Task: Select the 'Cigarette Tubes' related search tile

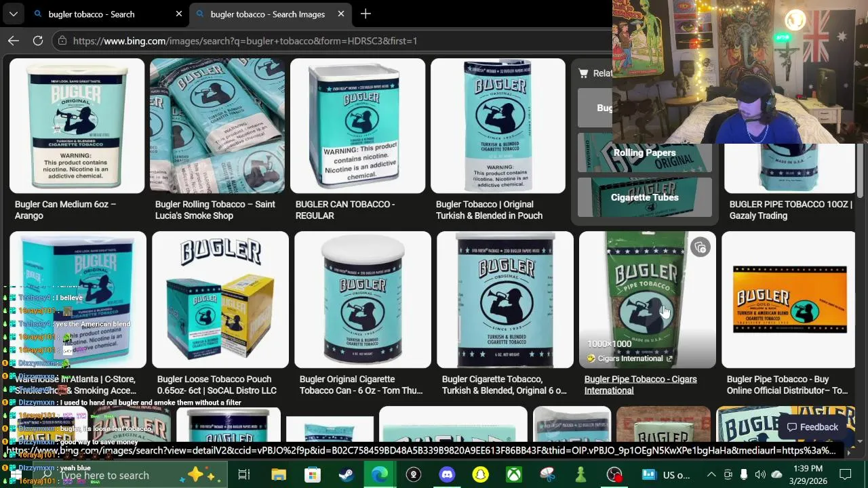Action: (x=645, y=197)
